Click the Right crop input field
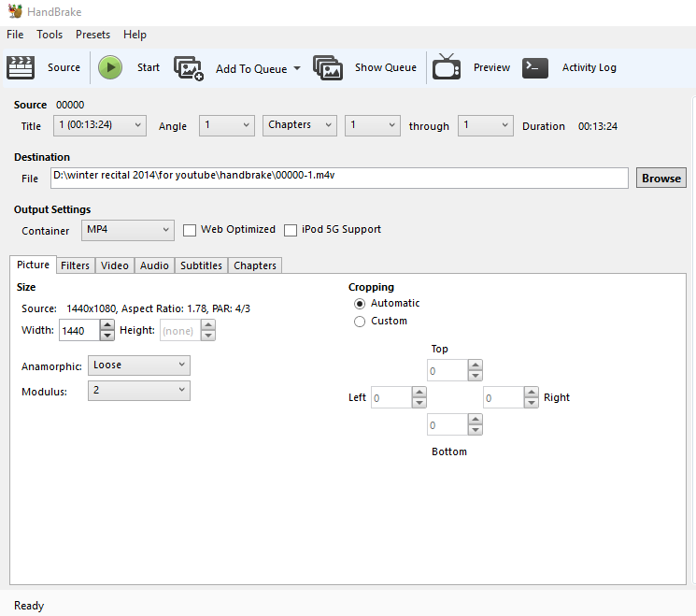The height and width of the screenshot is (616, 696). (x=504, y=397)
